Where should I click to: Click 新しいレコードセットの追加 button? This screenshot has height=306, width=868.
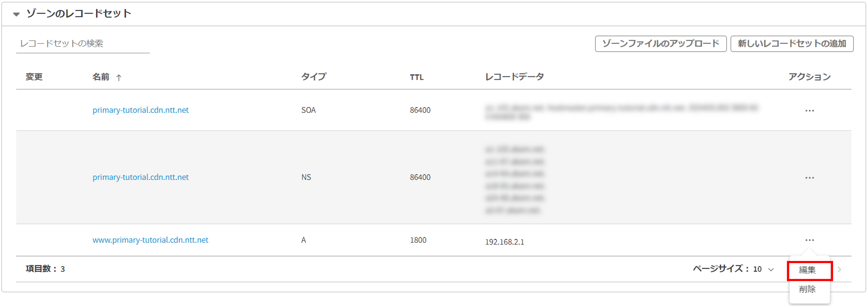pyautogui.click(x=792, y=43)
